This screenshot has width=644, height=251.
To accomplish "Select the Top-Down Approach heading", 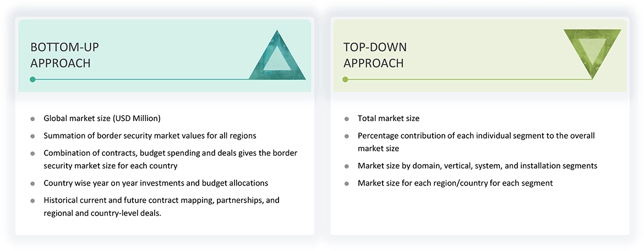I will pyautogui.click(x=375, y=55).
